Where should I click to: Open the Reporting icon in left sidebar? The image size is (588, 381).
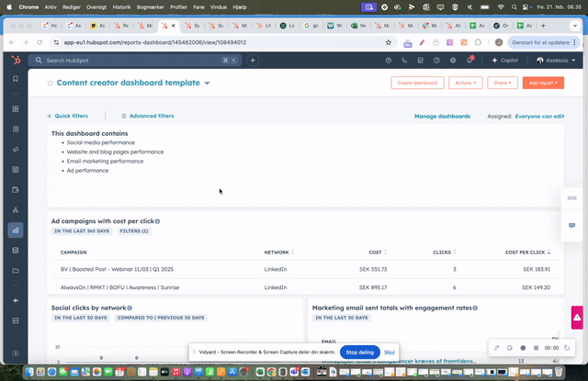(x=15, y=230)
